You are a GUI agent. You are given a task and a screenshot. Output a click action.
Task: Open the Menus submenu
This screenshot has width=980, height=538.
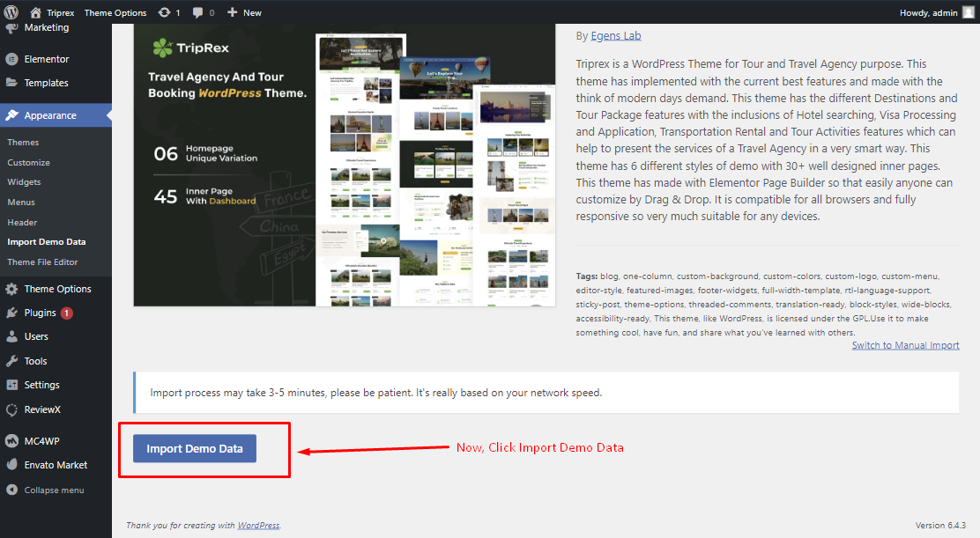[x=21, y=203]
